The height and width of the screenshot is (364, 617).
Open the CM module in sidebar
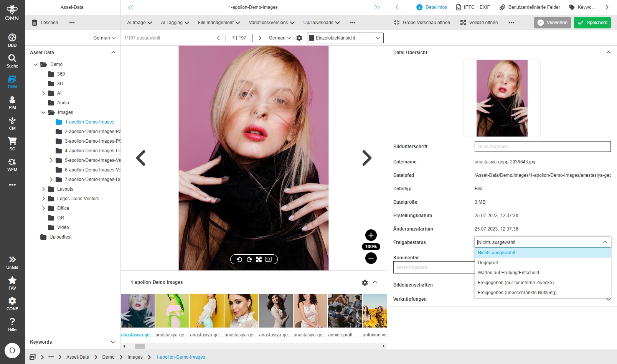pos(12,123)
